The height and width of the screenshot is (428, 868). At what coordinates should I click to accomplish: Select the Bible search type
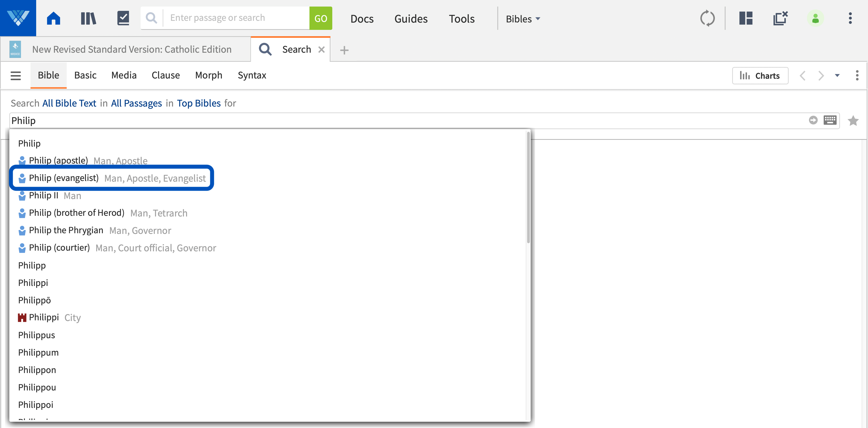point(49,75)
